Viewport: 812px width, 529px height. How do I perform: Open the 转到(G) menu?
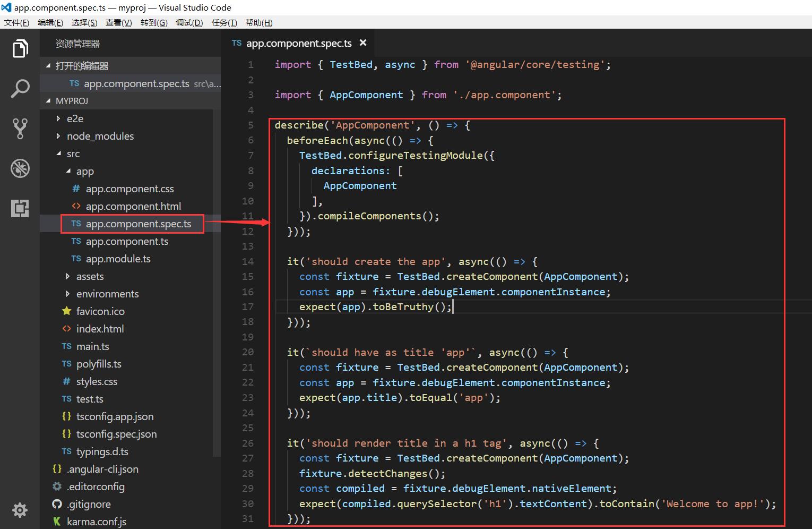[x=154, y=22]
